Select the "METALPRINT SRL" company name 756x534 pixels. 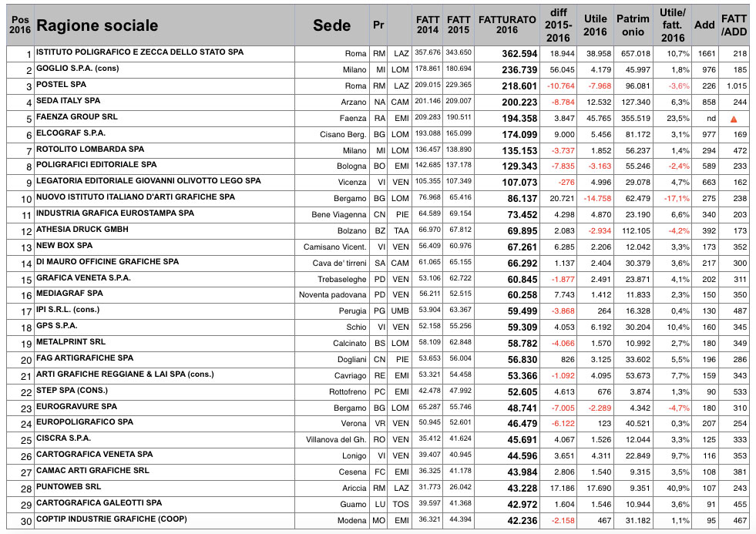click(x=71, y=341)
